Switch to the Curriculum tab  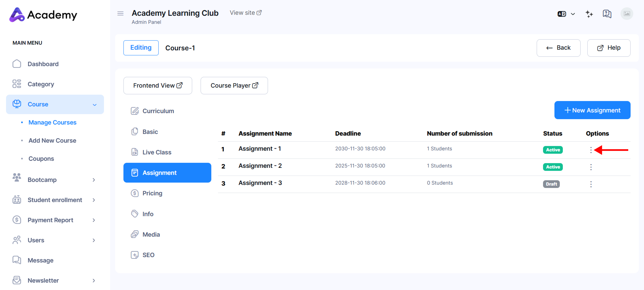click(x=158, y=111)
